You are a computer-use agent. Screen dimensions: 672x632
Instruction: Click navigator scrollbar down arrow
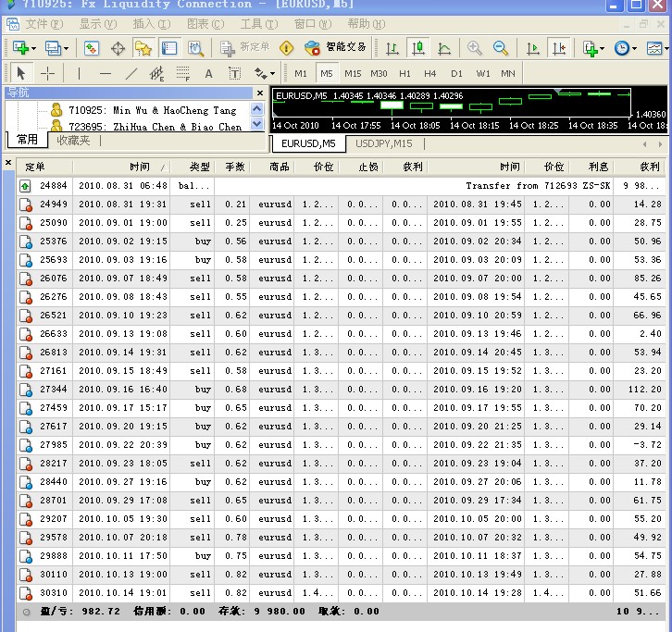256,124
